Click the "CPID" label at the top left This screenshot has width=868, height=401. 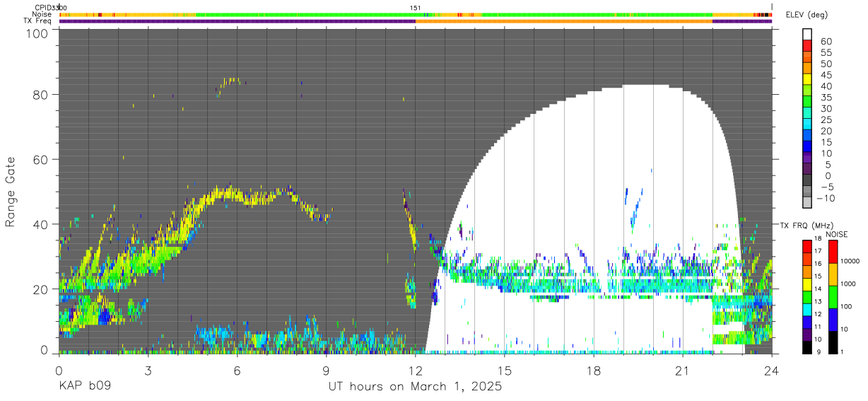(43, 7)
